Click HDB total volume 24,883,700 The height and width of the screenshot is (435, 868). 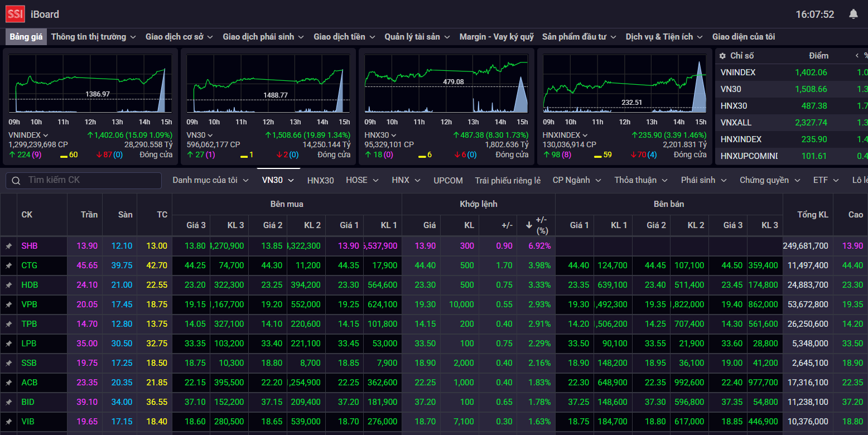808,285
